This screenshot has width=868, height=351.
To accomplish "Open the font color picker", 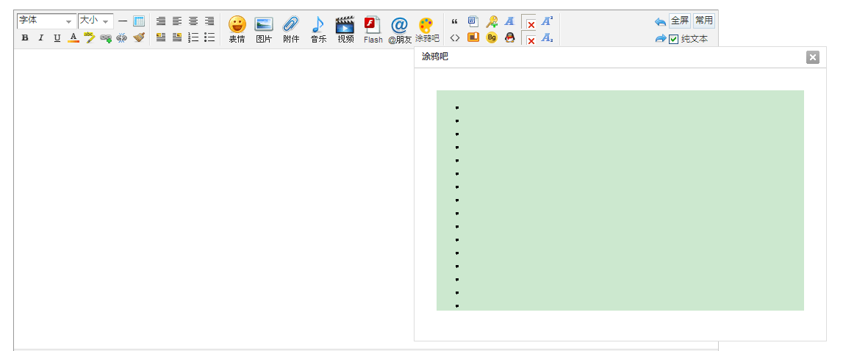I will click(x=73, y=37).
